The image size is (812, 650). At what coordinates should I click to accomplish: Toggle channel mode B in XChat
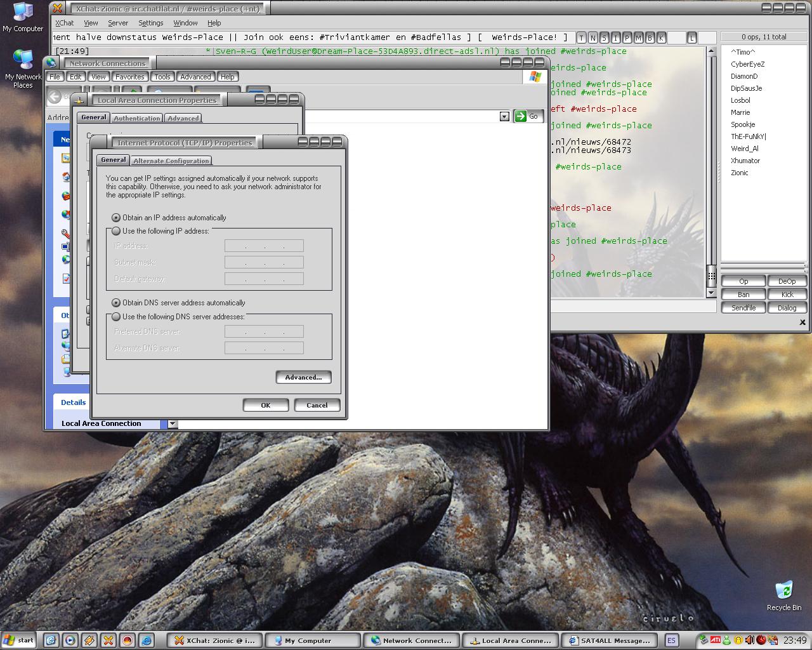pos(650,38)
